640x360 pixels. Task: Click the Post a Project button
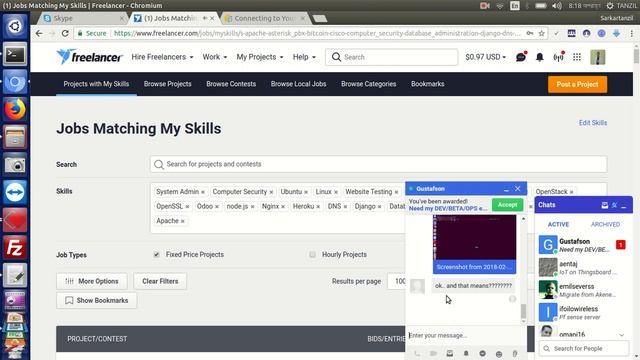(577, 84)
